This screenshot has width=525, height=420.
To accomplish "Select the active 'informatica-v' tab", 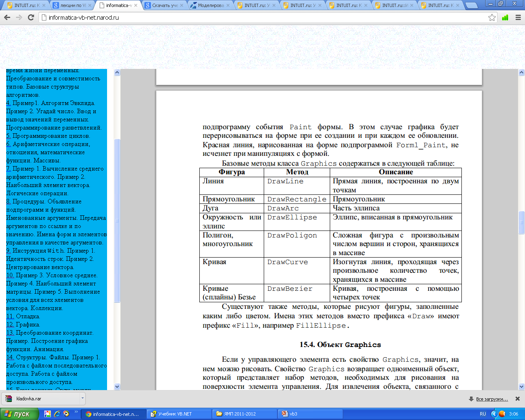I will [118, 5].
